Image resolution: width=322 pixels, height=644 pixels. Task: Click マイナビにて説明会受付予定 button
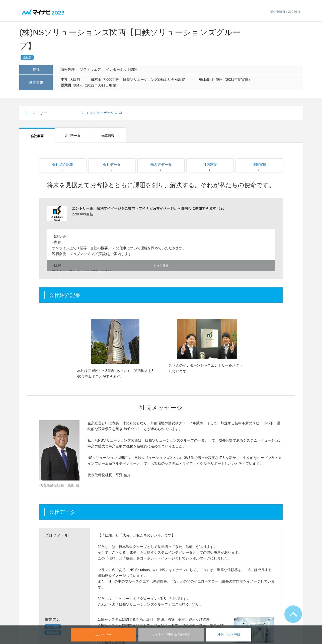tap(171, 634)
